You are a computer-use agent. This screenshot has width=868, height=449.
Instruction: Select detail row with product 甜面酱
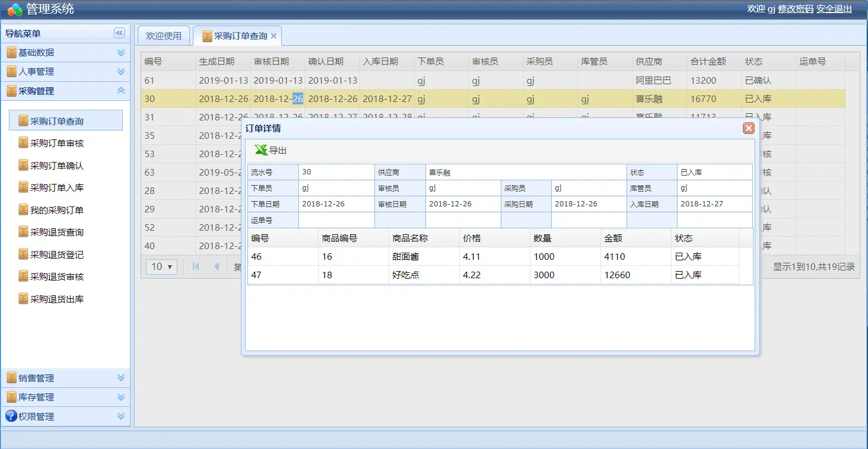pyautogui.click(x=493, y=257)
